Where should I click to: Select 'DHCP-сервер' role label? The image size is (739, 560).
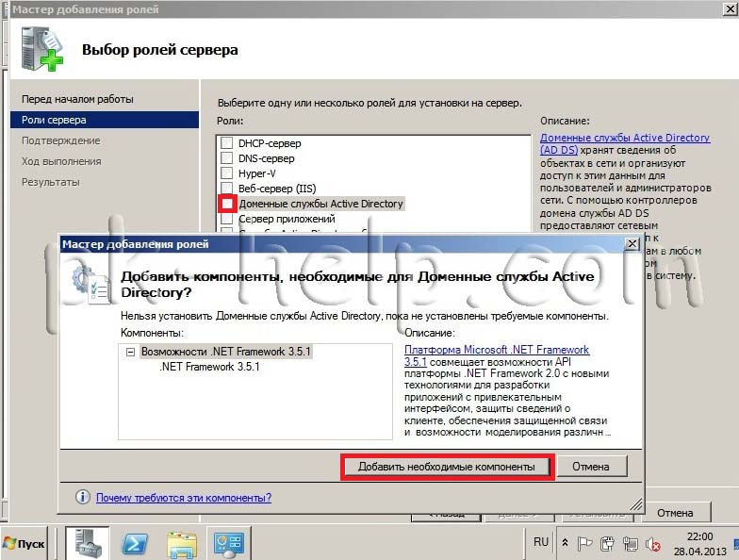(270, 143)
